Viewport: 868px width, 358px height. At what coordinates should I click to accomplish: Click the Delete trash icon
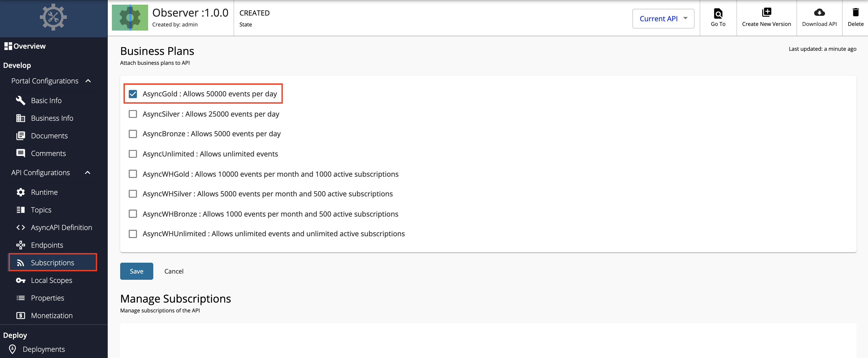855,12
